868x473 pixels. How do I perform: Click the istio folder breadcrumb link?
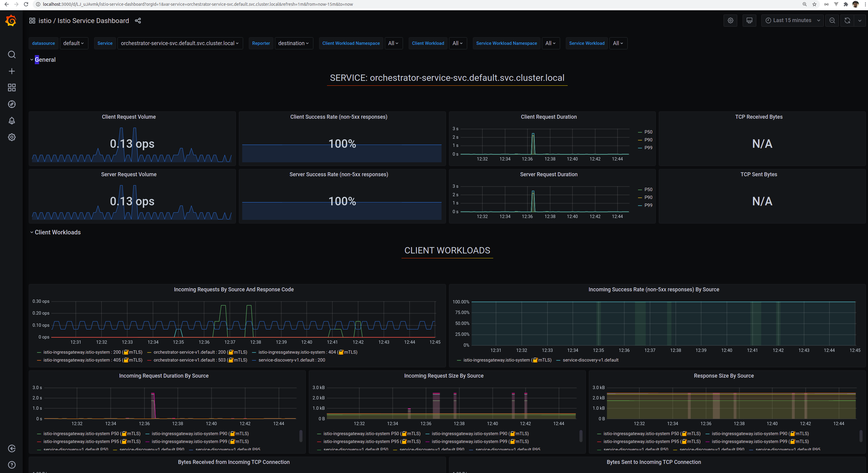(45, 21)
